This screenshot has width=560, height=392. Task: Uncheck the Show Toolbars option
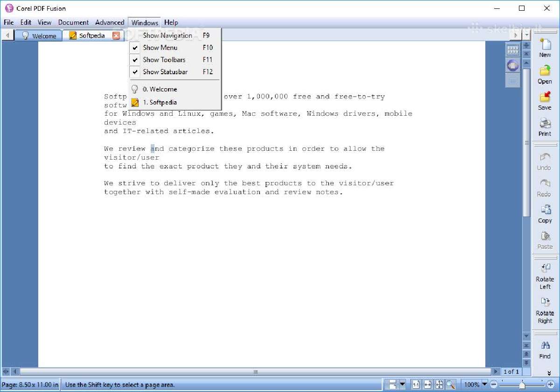(175, 60)
